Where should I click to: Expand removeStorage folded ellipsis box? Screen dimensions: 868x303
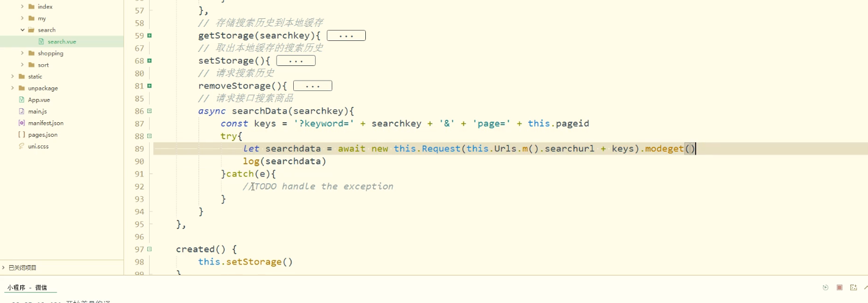click(x=313, y=86)
